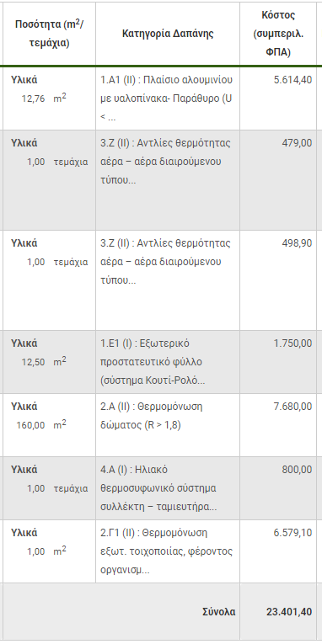Screen dimensions: 322x644
Task: Click the Κατηγορία Δαπάνης column header
Action: [x=168, y=34]
